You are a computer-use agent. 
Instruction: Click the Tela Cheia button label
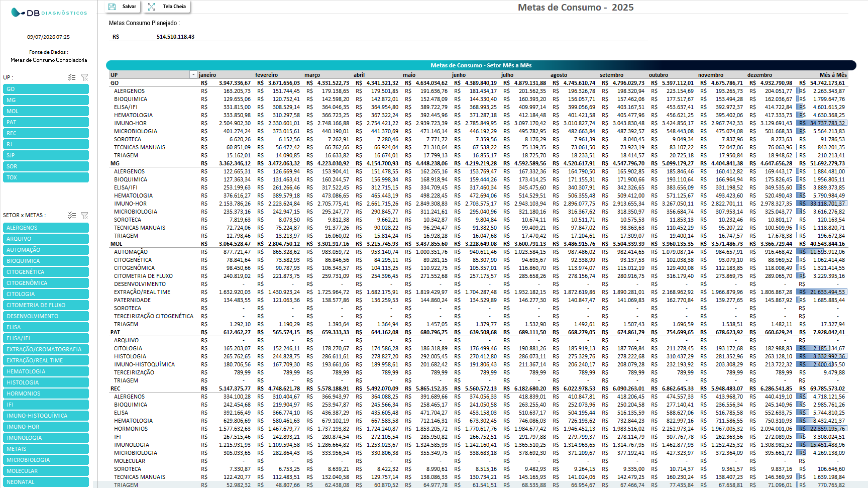coord(174,7)
